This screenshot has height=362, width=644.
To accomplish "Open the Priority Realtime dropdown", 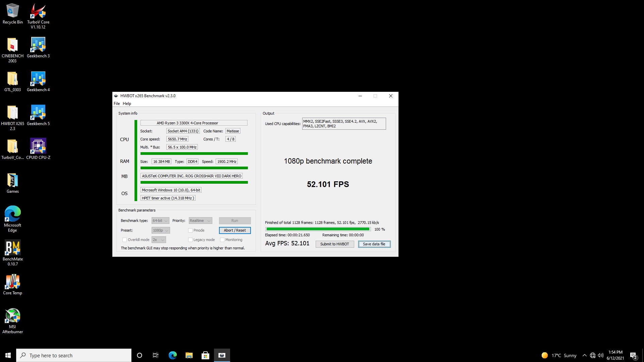I will point(200,221).
